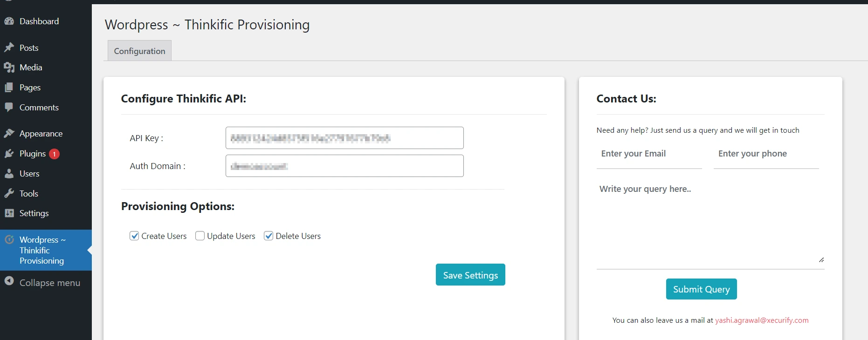Click the Save Settings button
Screen dimensions: 868x340
[x=470, y=275]
